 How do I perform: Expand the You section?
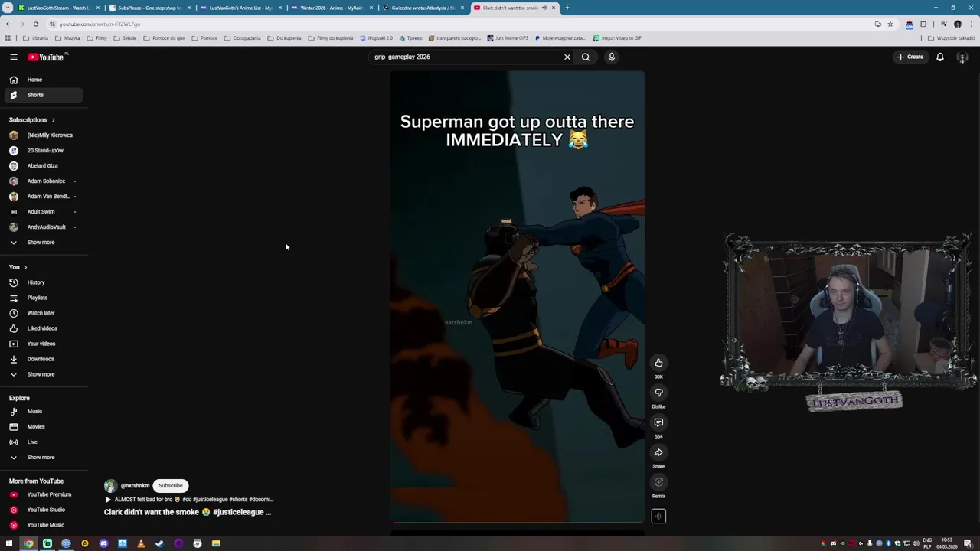tap(18, 267)
